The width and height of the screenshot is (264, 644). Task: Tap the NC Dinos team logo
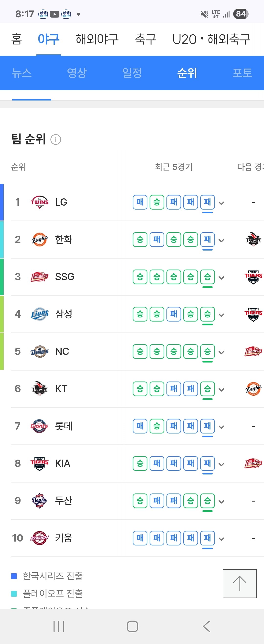coord(40,351)
